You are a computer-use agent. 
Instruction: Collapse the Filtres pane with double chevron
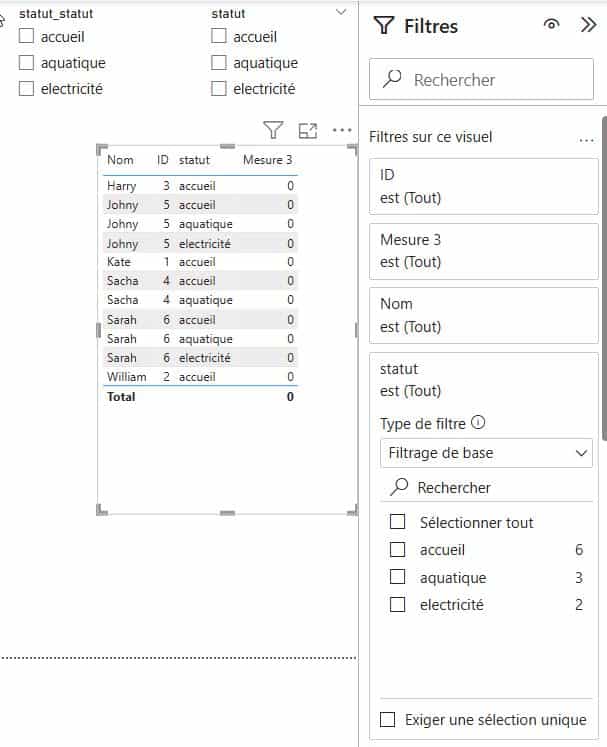coord(588,26)
